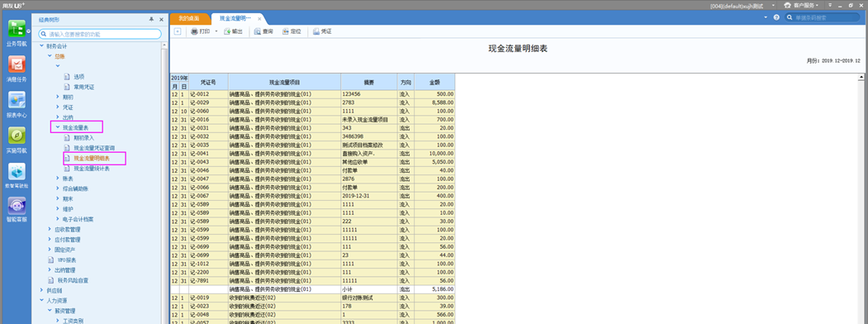Viewport: 868px width, 324px height.
Task: Collapse the 财务会计 tree node
Action: (x=42, y=46)
